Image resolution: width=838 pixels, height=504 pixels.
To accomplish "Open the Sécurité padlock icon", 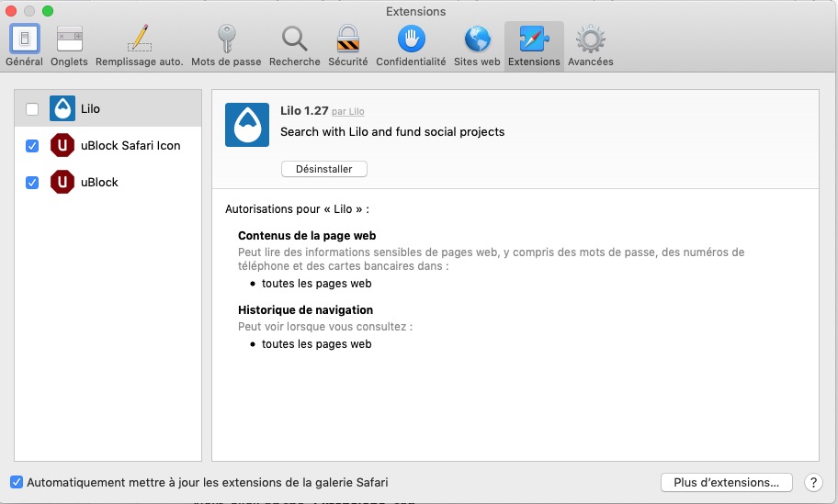I will (348, 45).
